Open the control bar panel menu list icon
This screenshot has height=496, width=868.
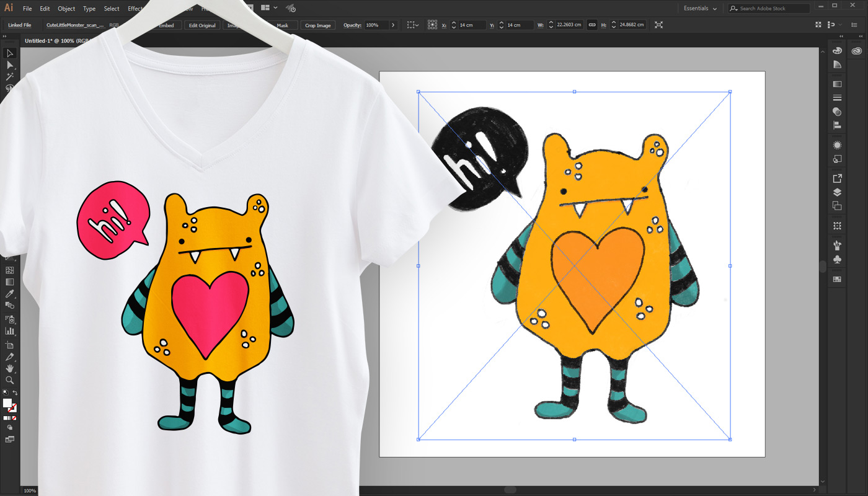pos(854,25)
